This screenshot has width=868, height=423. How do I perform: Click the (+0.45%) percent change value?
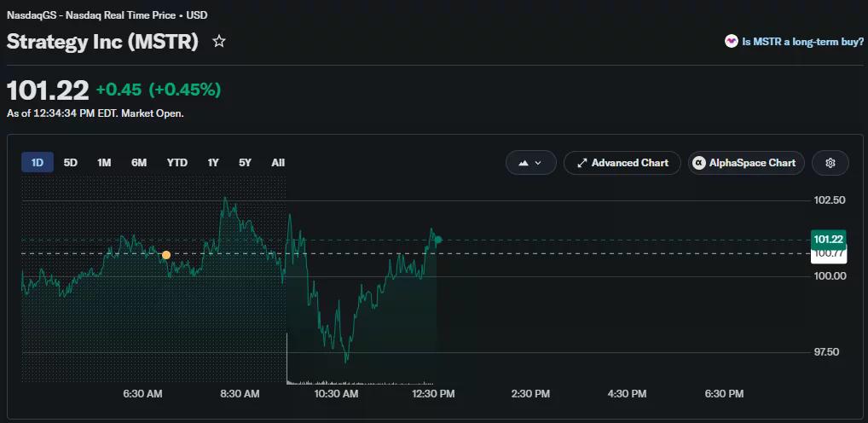[x=185, y=90]
